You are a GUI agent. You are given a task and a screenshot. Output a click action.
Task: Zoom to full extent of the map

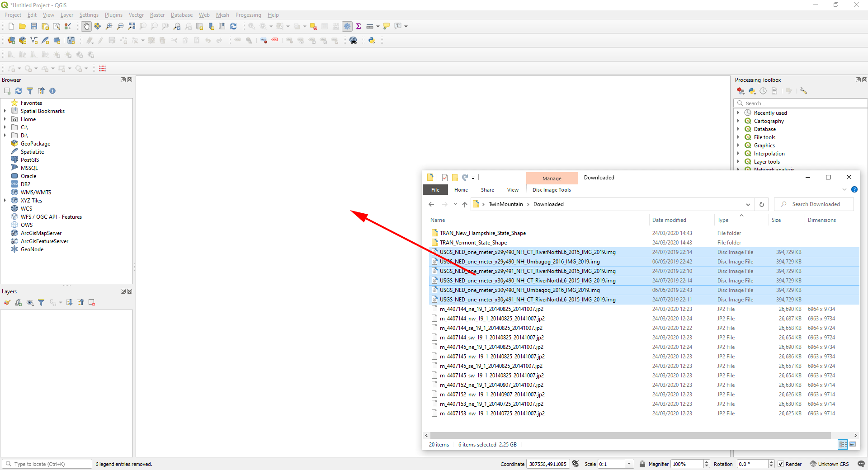(132, 26)
